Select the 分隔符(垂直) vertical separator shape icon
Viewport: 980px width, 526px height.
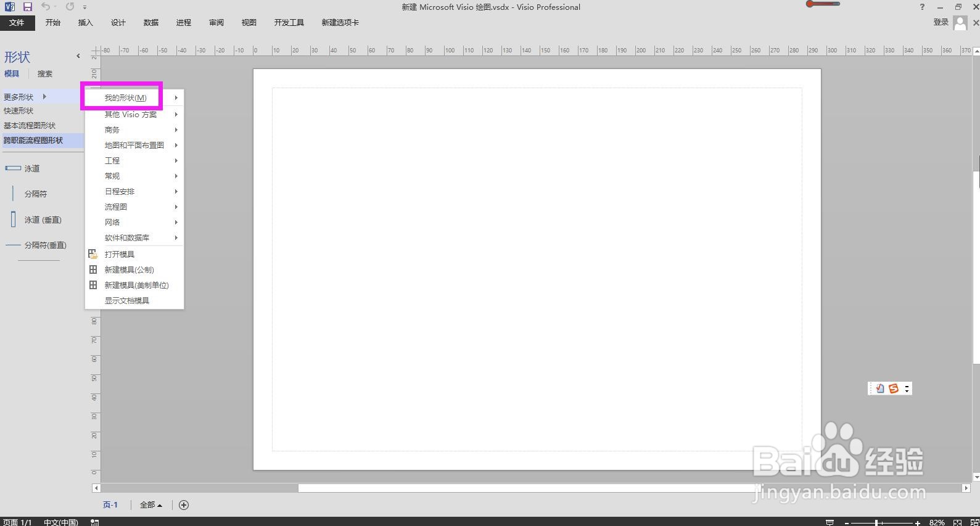(13, 245)
